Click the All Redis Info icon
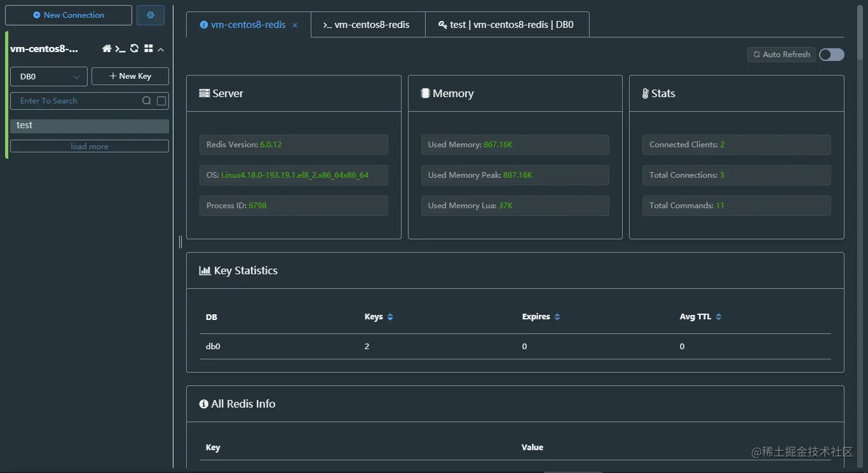 [x=204, y=404]
